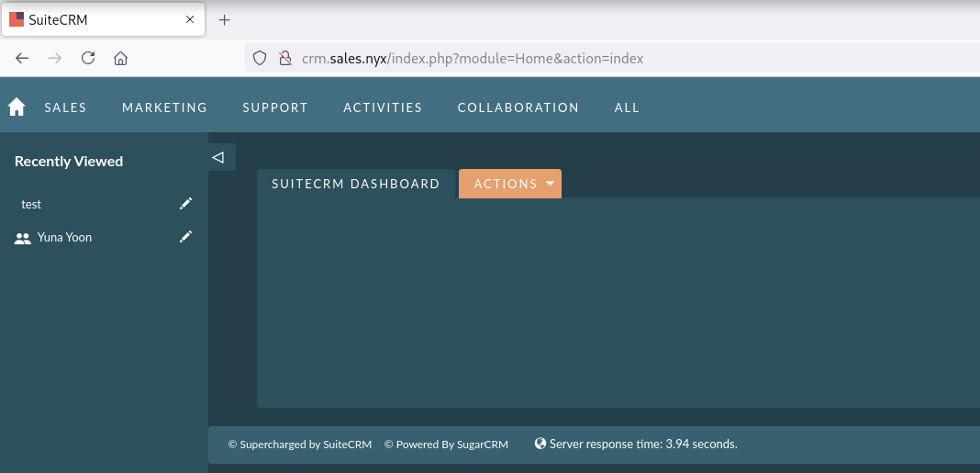Edit the 'test' recently viewed record
The width and height of the screenshot is (980, 473).
(185, 204)
